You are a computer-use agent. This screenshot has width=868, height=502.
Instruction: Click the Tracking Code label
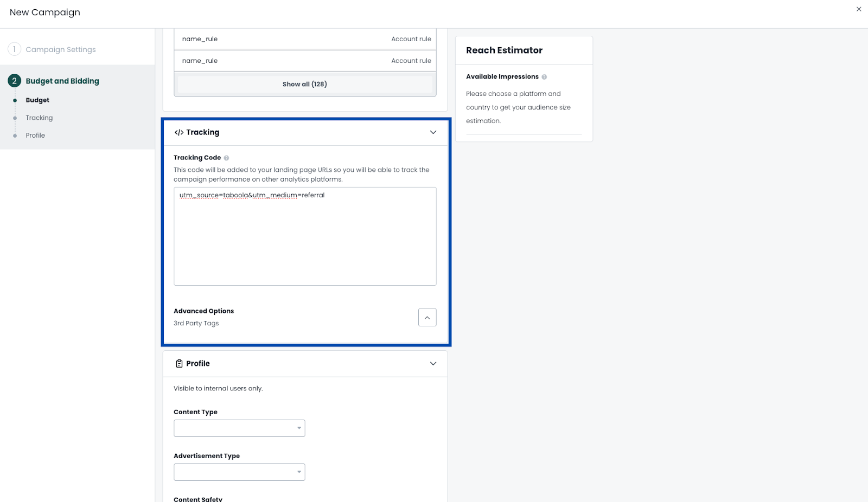pos(197,158)
